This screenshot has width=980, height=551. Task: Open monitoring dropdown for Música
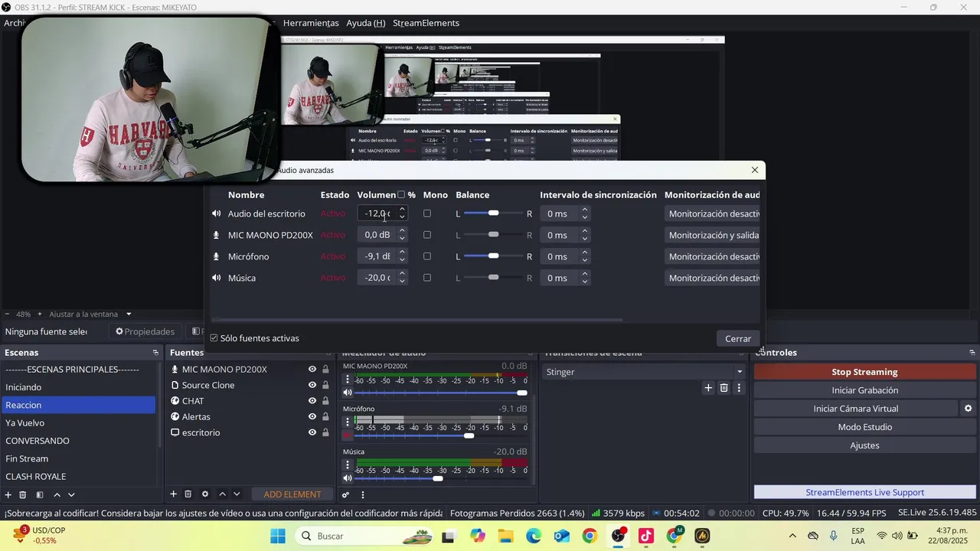click(x=712, y=278)
